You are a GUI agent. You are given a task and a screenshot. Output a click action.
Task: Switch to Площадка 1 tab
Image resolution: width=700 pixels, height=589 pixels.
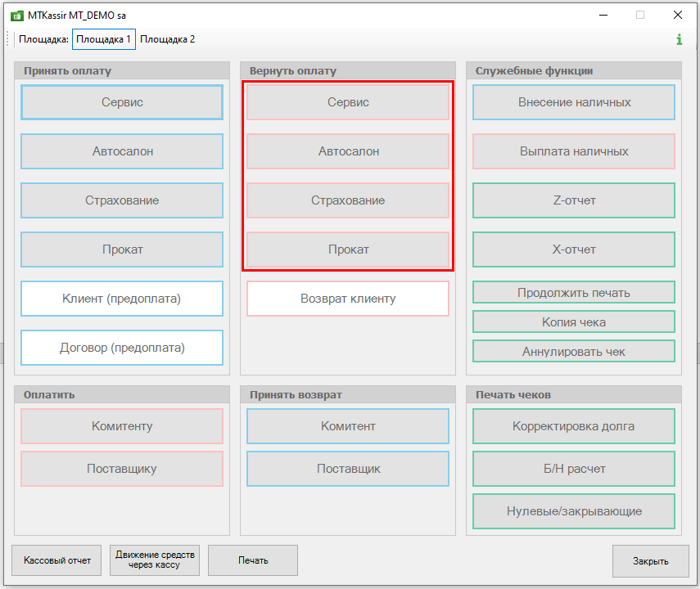103,39
